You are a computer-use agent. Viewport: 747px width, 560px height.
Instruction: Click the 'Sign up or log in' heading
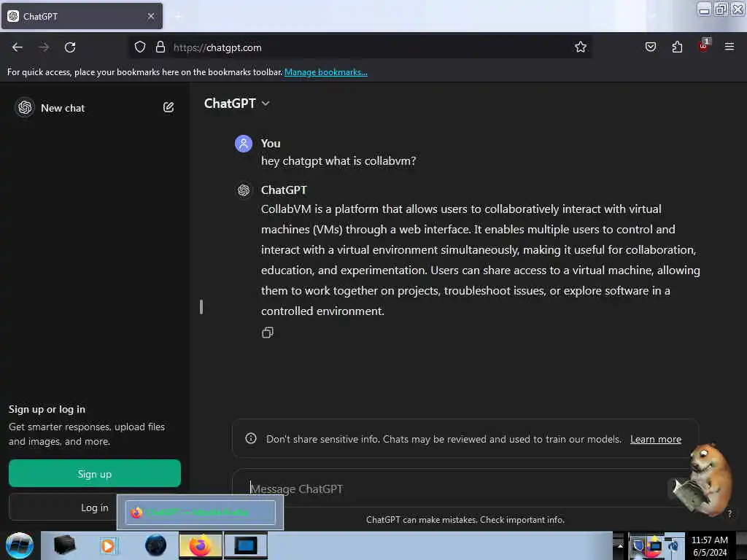pyautogui.click(x=47, y=409)
